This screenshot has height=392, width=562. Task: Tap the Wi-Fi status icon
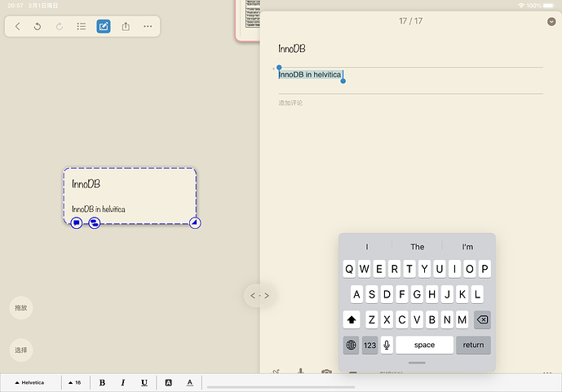(x=521, y=6)
